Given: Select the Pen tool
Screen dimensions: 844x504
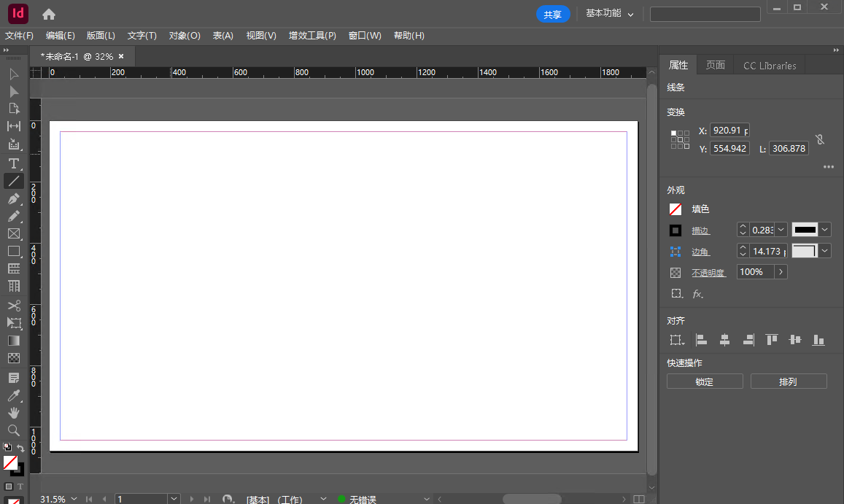Looking at the screenshot, I should [x=14, y=198].
